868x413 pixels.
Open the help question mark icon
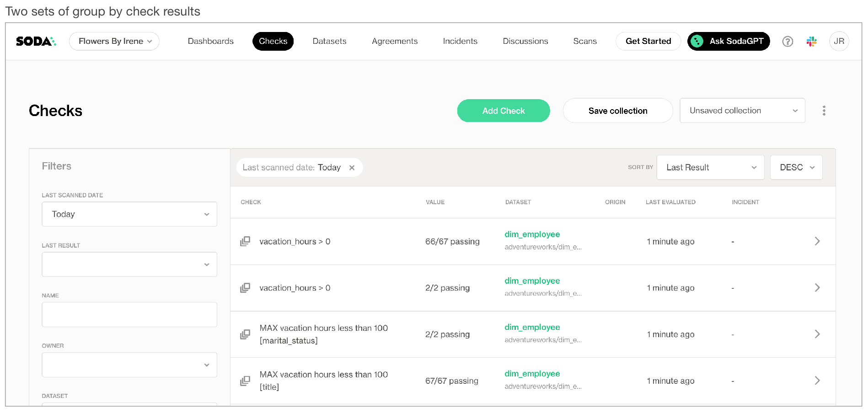787,42
